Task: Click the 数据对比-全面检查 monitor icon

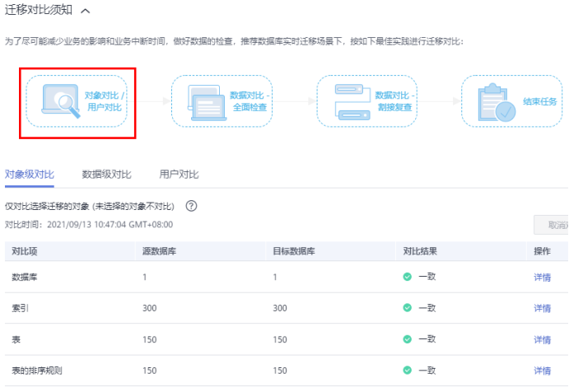Action: pyautogui.click(x=208, y=100)
